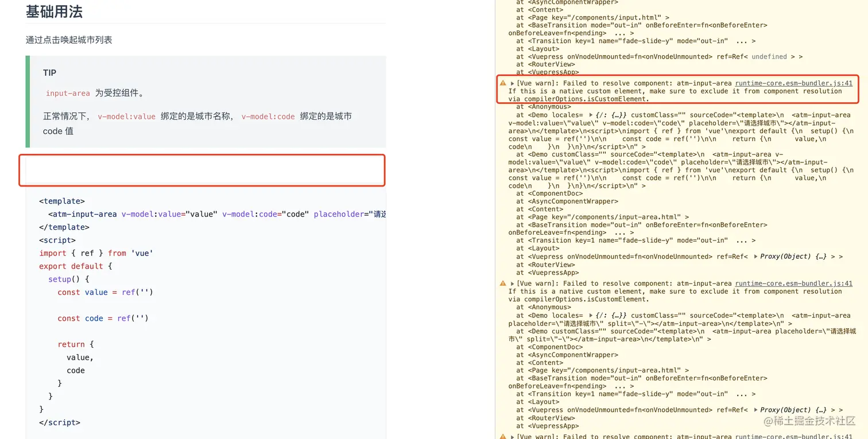Expand the second Vue warn message triangle
This screenshot has height=439, width=868.
(512, 283)
